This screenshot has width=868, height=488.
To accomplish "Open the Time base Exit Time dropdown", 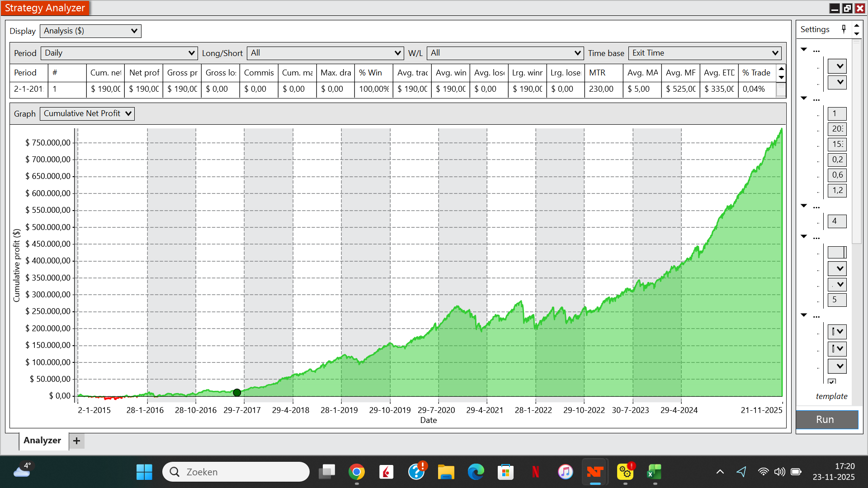I will tap(705, 53).
